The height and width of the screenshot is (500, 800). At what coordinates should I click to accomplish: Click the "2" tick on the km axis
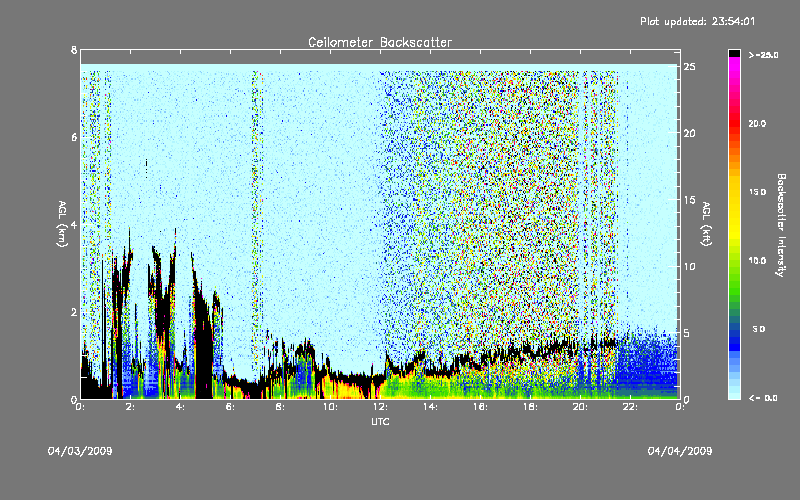(x=74, y=312)
